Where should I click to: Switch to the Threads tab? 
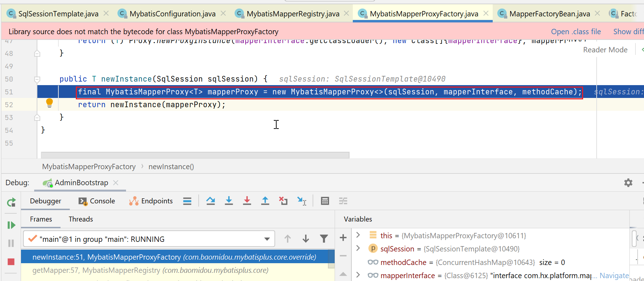(80, 219)
